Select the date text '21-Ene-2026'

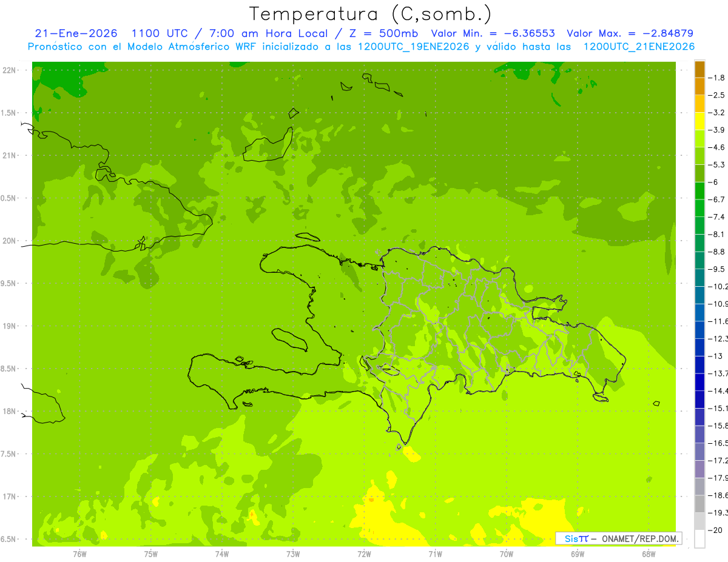76,33
